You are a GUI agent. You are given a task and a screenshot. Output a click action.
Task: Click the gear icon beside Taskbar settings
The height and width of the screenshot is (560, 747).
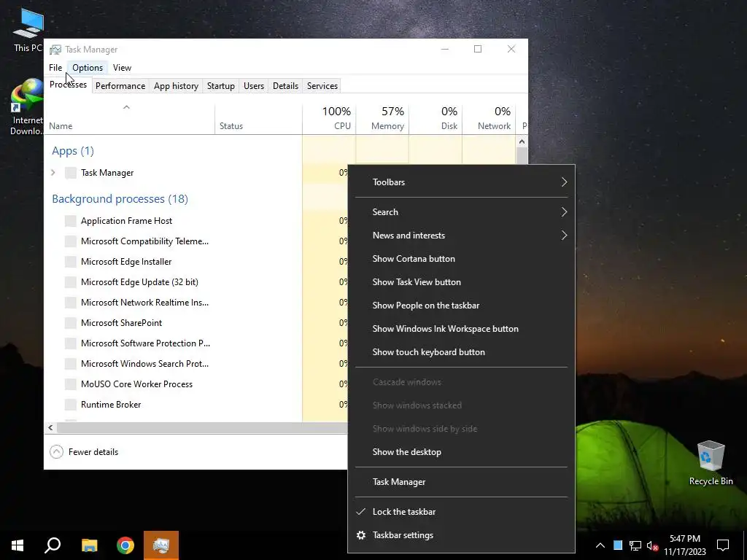[361, 535]
